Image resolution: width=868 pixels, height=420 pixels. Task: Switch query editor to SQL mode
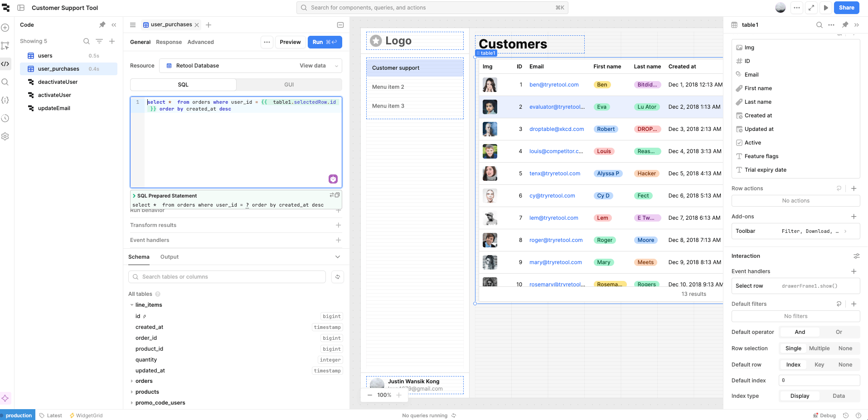(183, 85)
